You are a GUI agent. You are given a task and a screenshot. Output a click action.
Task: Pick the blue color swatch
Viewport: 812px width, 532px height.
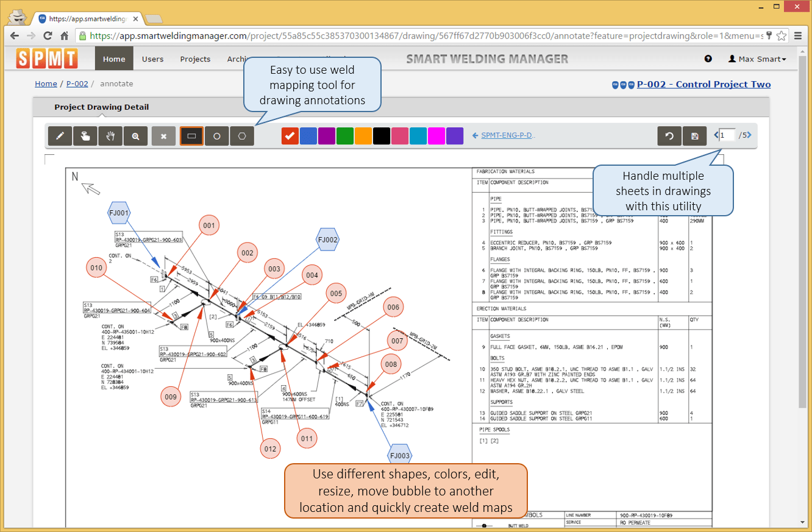[308, 136]
